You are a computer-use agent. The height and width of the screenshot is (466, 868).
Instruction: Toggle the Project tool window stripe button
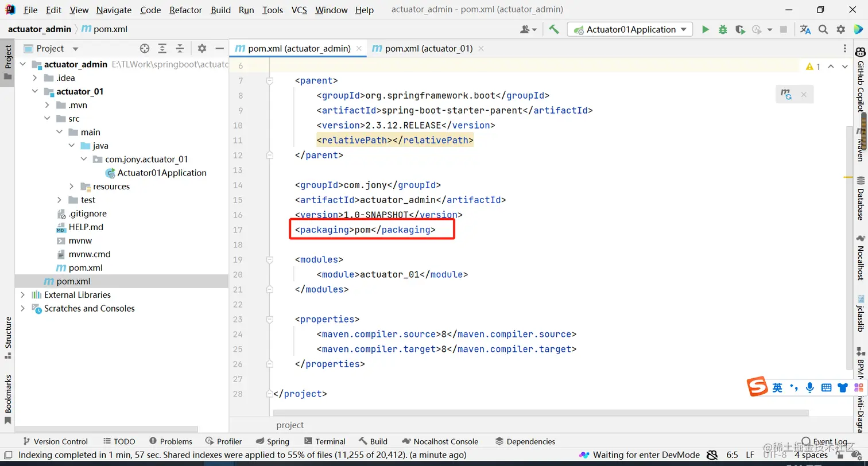7,64
